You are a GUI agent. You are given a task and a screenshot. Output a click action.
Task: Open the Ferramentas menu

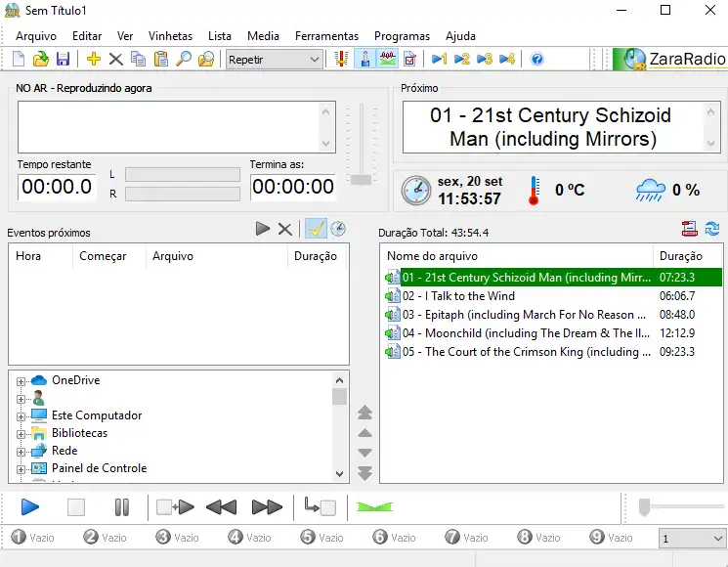pyautogui.click(x=326, y=36)
